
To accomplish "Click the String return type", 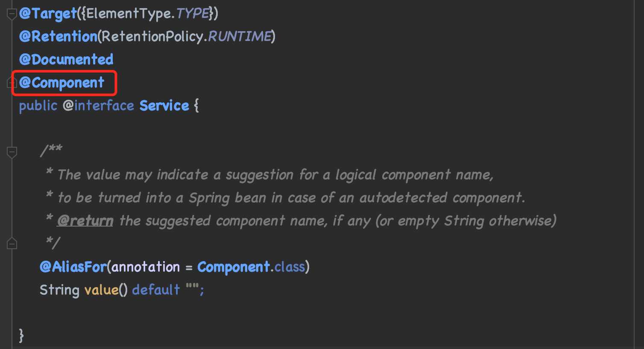I will point(59,290).
